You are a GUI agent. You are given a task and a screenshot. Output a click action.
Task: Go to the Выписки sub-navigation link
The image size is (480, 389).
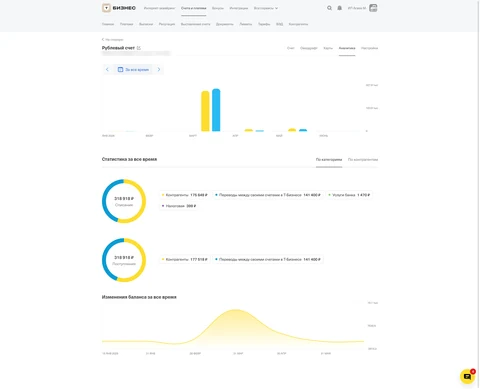coord(146,24)
